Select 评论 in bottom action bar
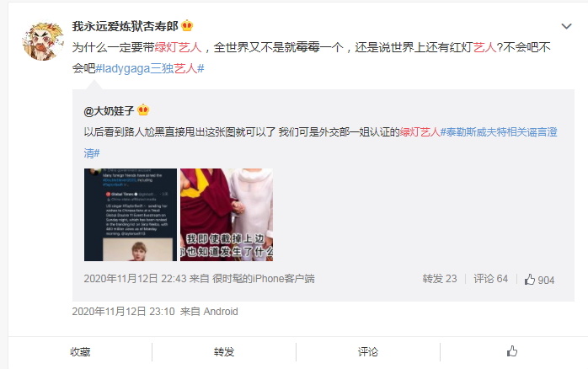This screenshot has height=369, width=588. (368, 352)
